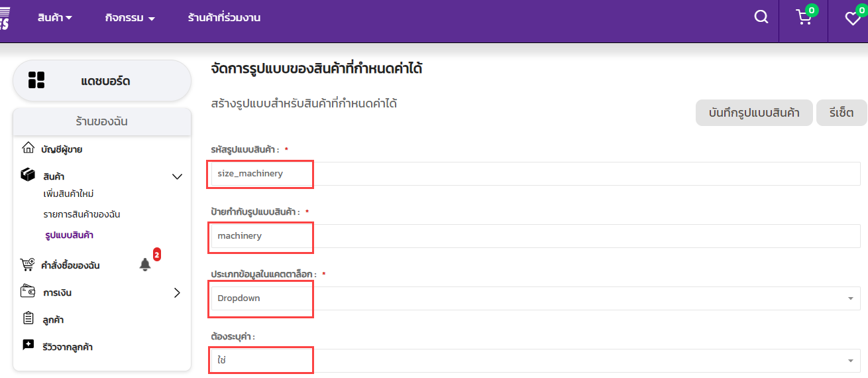Image resolution: width=868 pixels, height=378 pixels.
Task: Open the กิจกรรม top menu dropdown
Action: tap(130, 18)
